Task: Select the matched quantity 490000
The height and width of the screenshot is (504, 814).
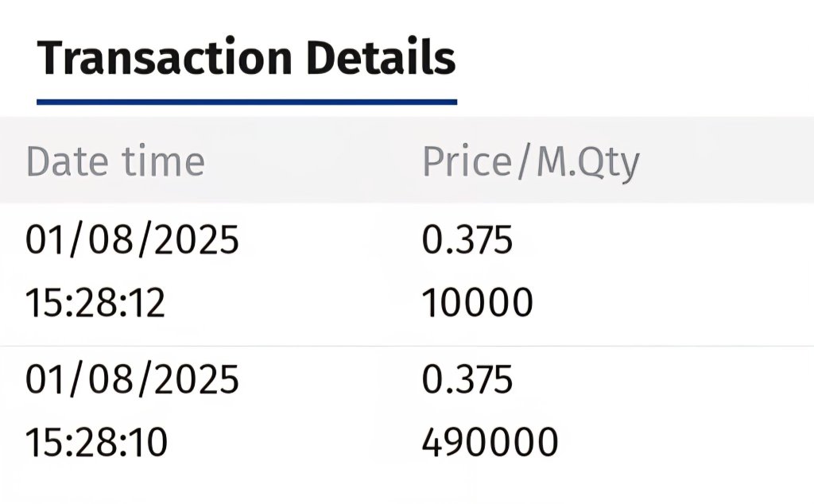Action: [x=490, y=442]
